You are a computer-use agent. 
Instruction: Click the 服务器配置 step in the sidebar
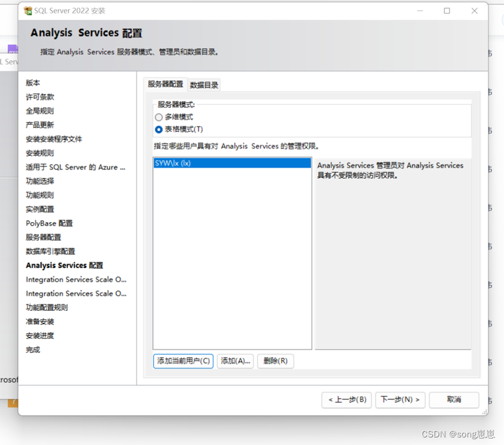click(x=43, y=237)
